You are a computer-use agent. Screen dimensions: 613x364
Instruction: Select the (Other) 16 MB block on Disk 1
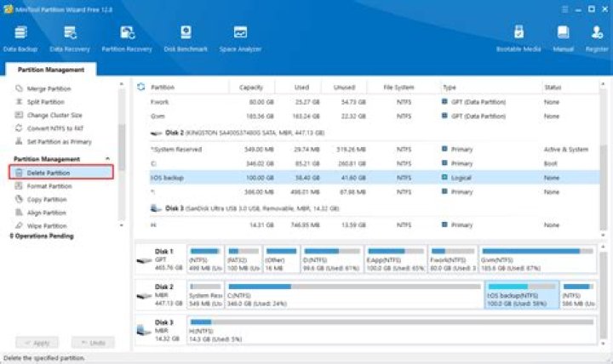click(x=282, y=259)
